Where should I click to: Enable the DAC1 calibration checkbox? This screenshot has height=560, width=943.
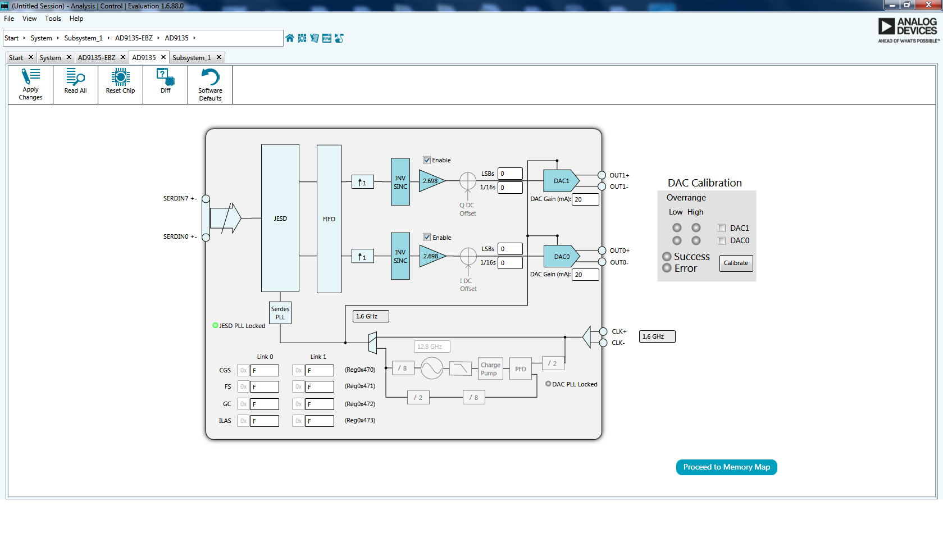pyautogui.click(x=721, y=227)
